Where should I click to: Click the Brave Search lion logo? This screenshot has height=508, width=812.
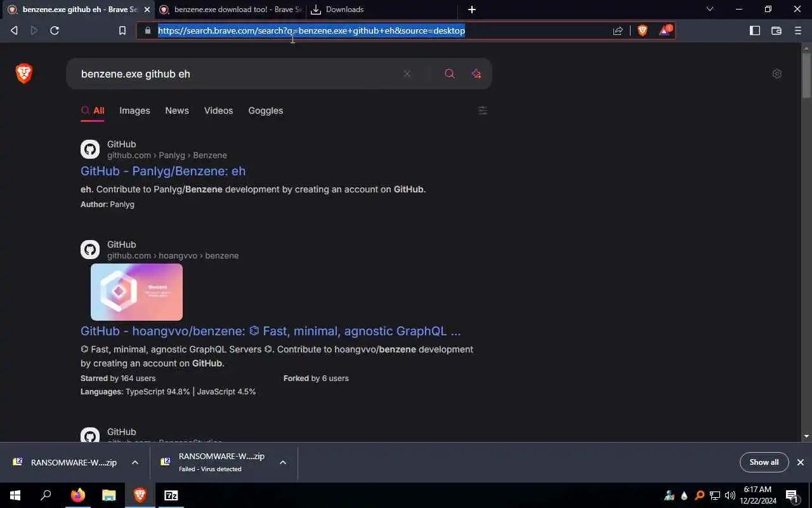click(x=24, y=74)
